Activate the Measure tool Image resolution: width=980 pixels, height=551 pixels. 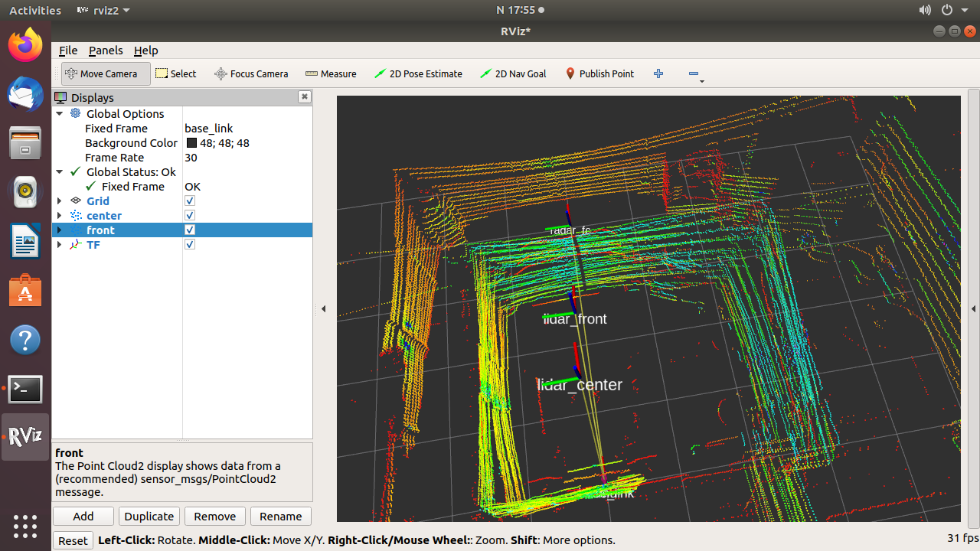[331, 73]
